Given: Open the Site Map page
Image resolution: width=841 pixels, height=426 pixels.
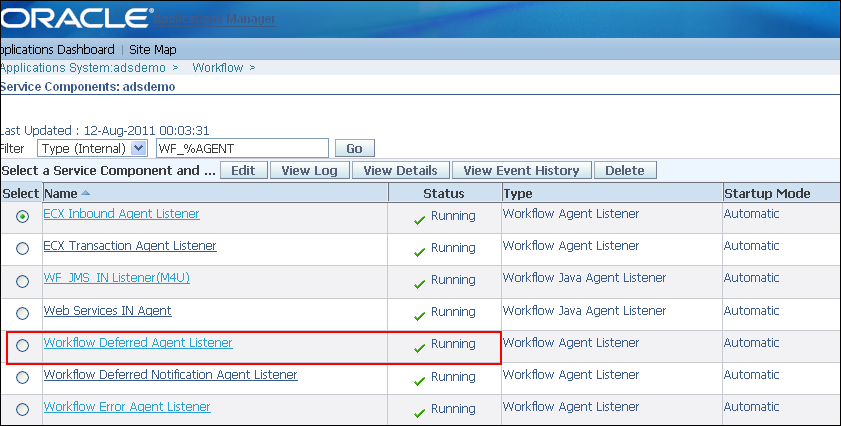Looking at the screenshot, I should tap(154, 49).
